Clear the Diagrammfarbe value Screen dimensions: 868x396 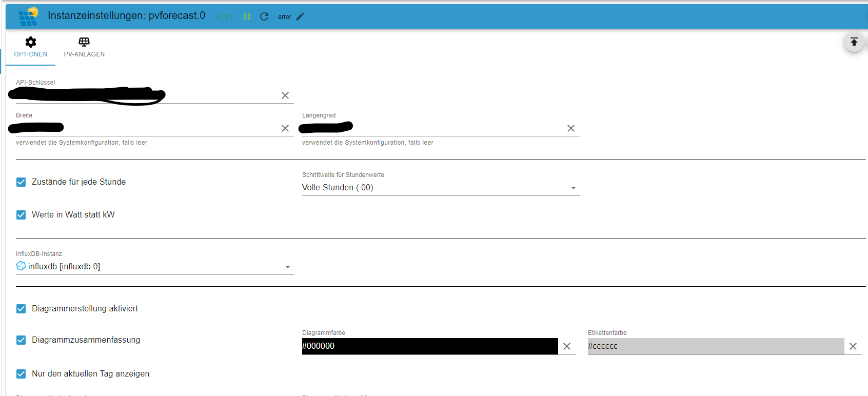567,346
